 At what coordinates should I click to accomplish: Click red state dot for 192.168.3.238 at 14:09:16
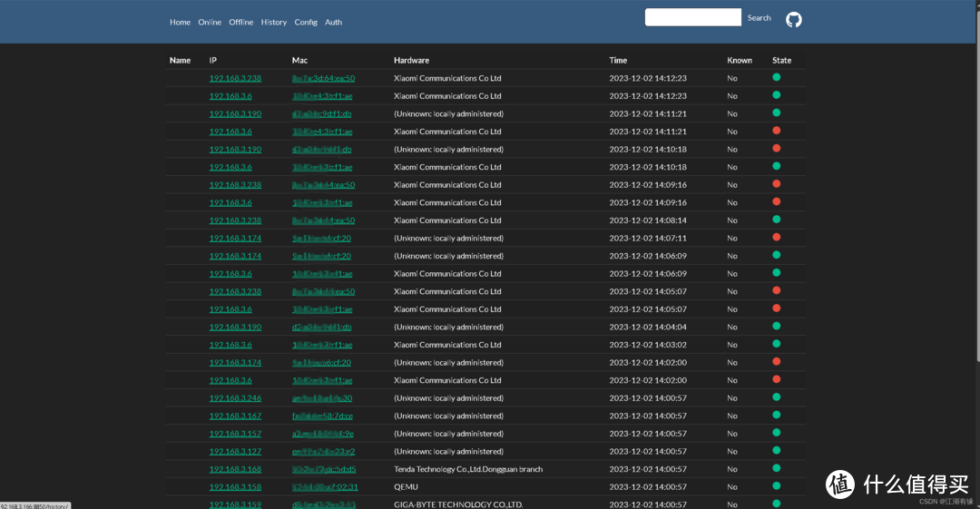click(x=776, y=184)
